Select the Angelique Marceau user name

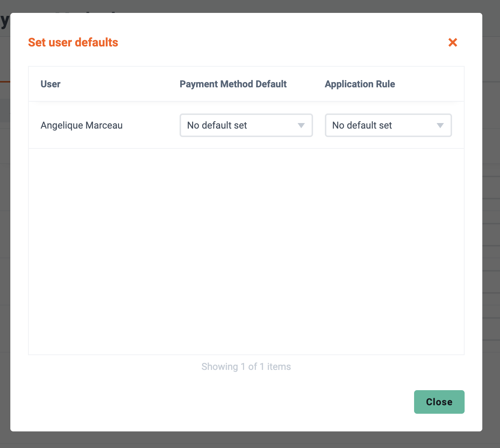(x=81, y=125)
